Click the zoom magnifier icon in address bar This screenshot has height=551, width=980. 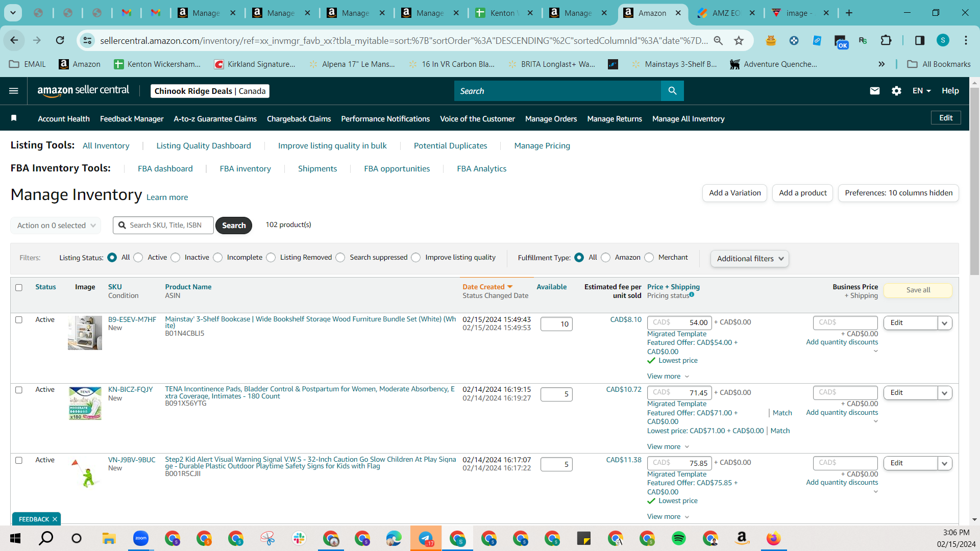(x=718, y=40)
